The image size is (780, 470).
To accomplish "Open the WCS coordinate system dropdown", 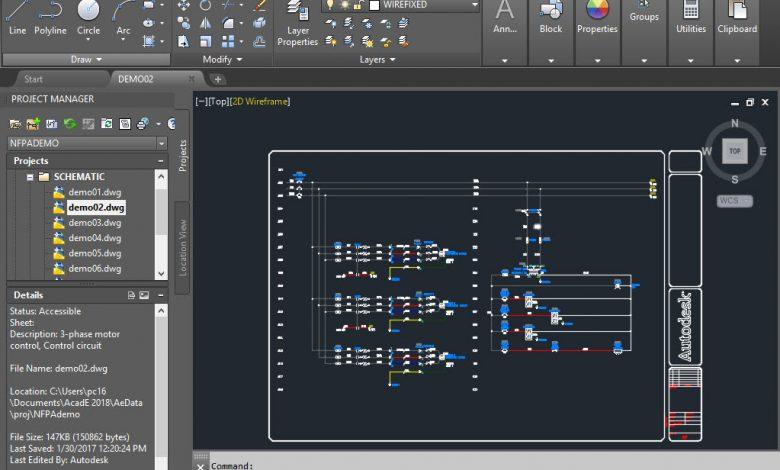I will tap(734, 201).
